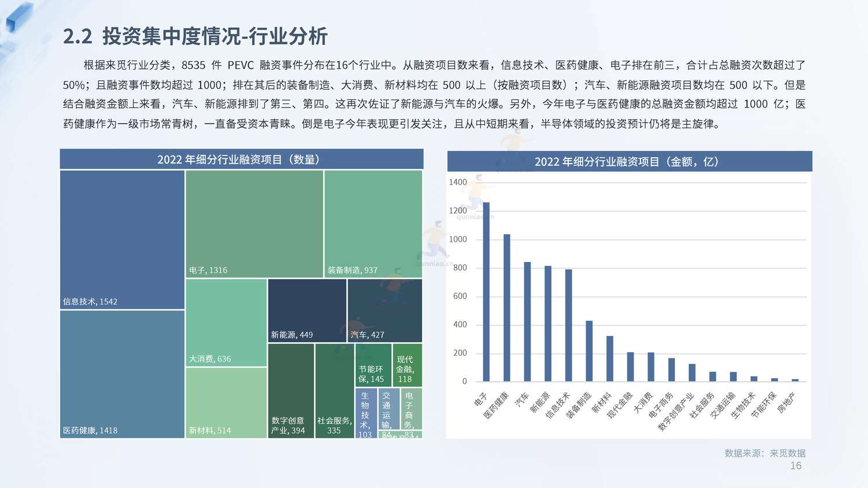
Task: Click the bar above 新能源 axis label
Action: (x=548, y=324)
